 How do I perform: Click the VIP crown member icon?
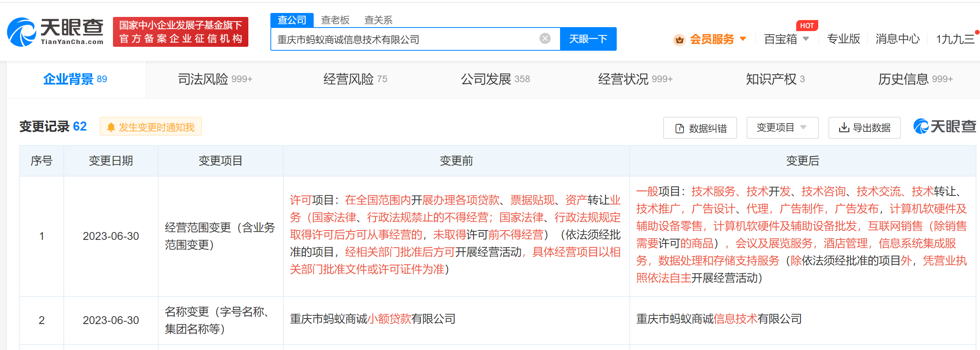click(x=679, y=39)
